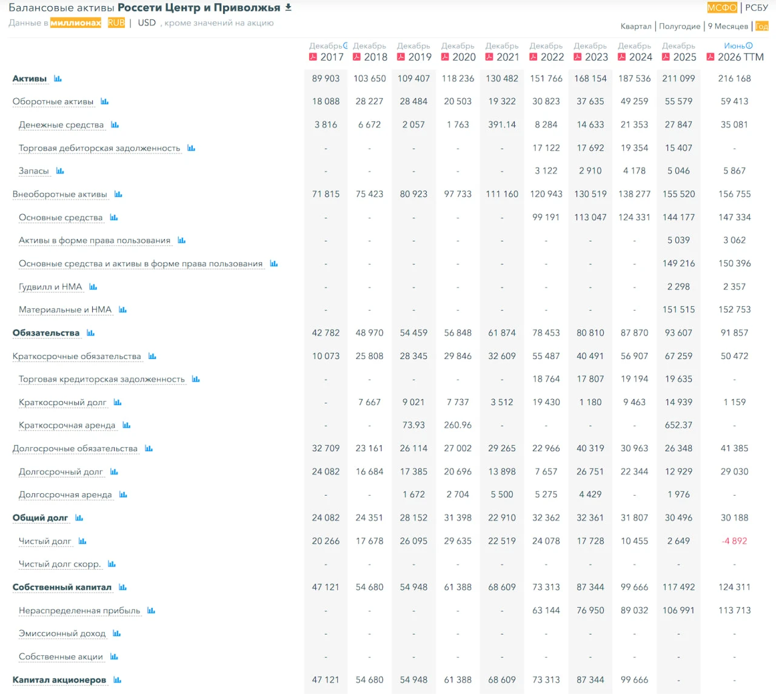This screenshot has width=776, height=700.
Task: Switch period to Полугодие
Action: 680,26
